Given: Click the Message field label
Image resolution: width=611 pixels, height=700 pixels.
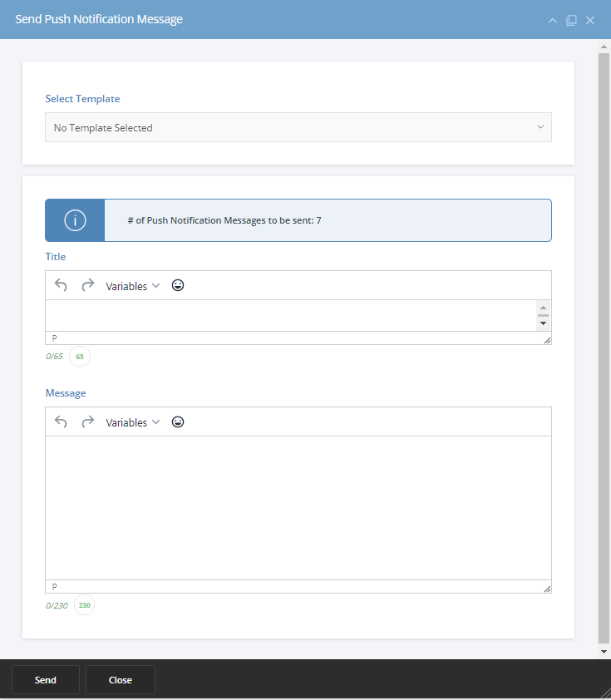Looking at the screenshot, I should [66, 393].
